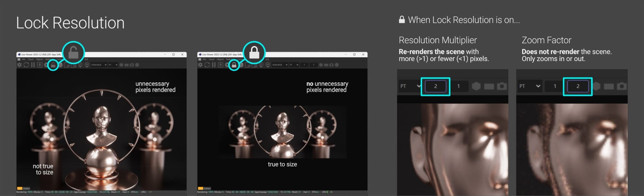Open the GUI menu in right Live Viewer
Viewport: 644px width, 196px height.
[267, 59]
